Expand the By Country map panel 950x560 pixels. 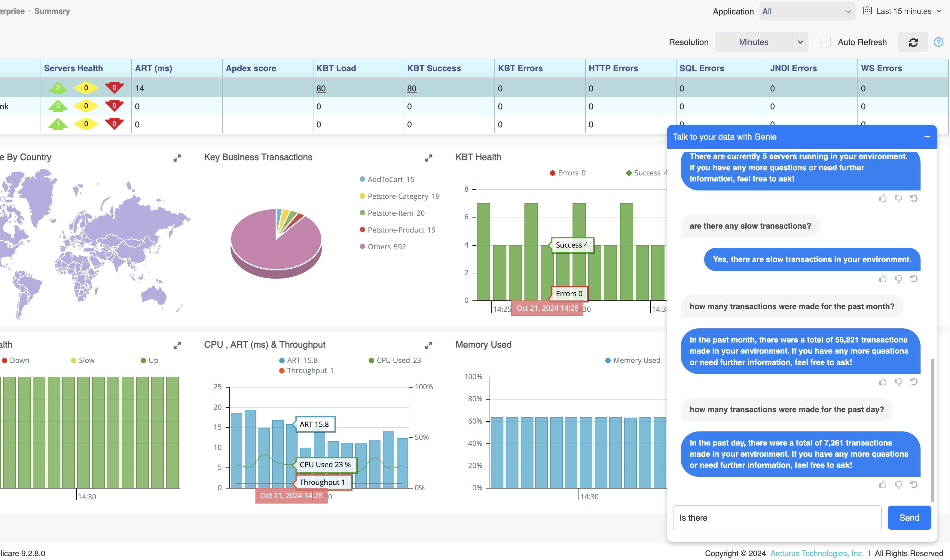point(177,158)
